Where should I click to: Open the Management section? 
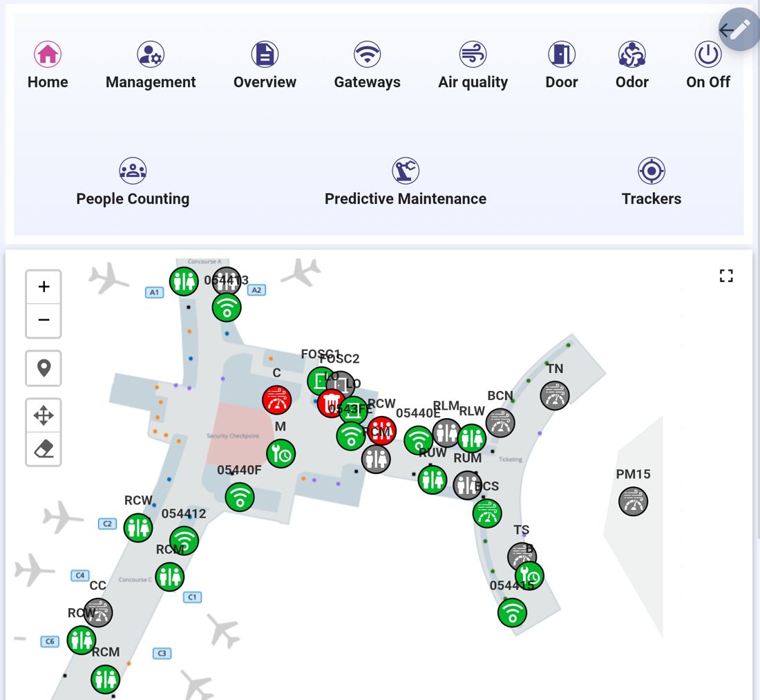[x=151, y=66]
